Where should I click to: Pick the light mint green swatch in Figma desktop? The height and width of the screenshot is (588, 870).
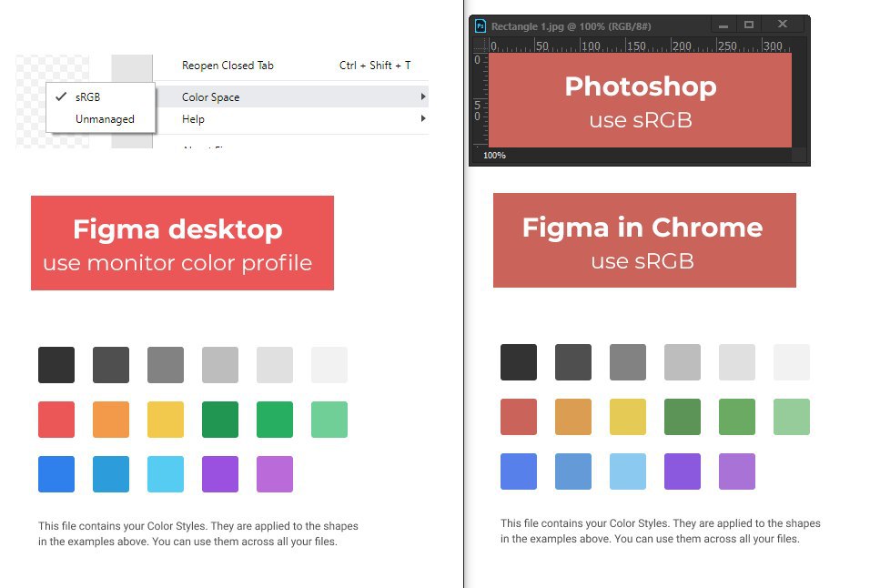point(329,420)
